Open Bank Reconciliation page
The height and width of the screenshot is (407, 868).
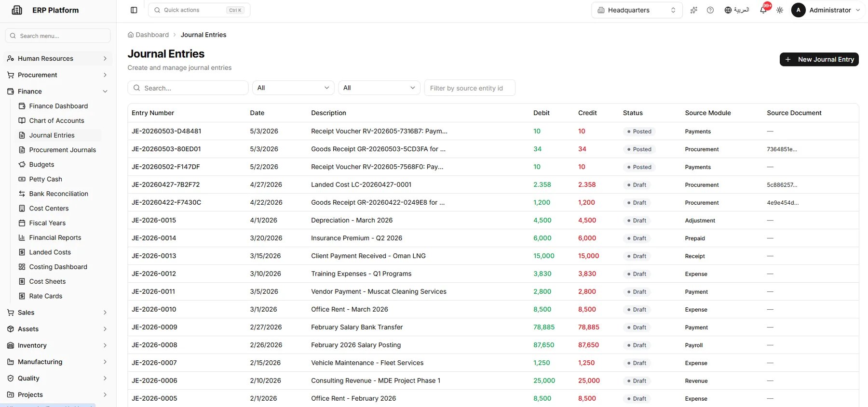(x=58, y=194)
